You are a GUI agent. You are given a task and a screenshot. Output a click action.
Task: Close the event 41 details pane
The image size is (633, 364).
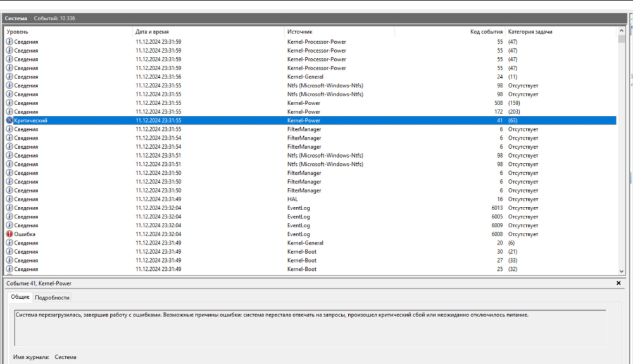pos(618,284)
